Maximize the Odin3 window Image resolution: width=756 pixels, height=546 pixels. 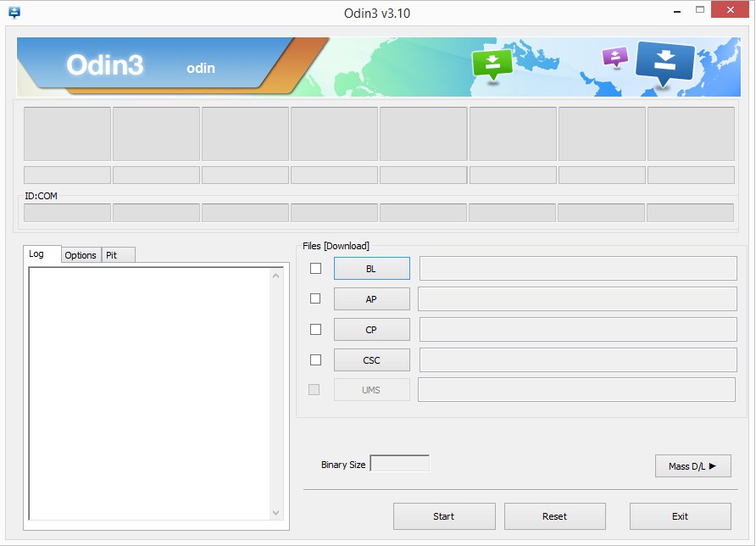coord(700,9)
